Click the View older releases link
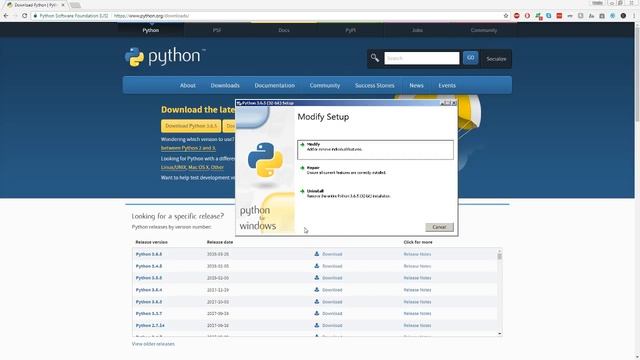This screenshot has width=640, height=360. 153,344
